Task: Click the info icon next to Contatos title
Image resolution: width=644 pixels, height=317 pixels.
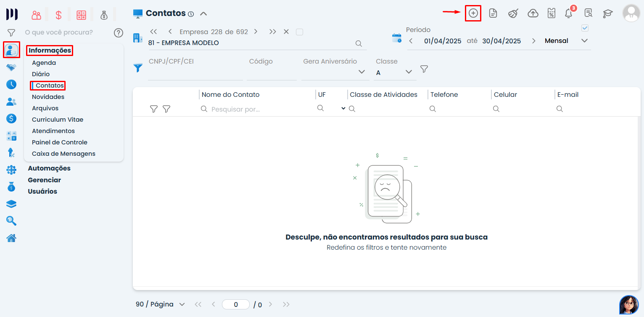Action: [x=191, y=14]
